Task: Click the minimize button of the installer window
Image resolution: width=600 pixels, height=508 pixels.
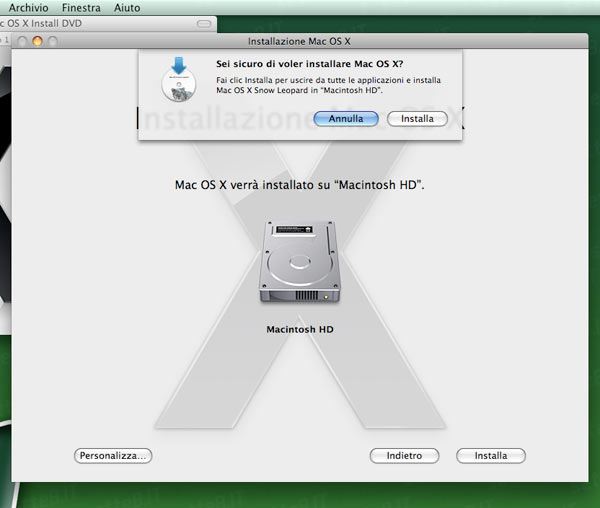Action: [x=37, y=41]
